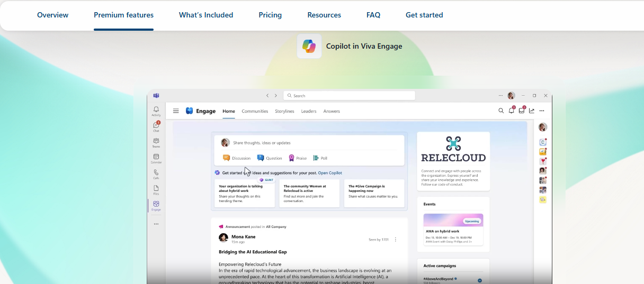644x284 pixels.
Task: Open profile avatar in title bar
Action: [511, 96]
